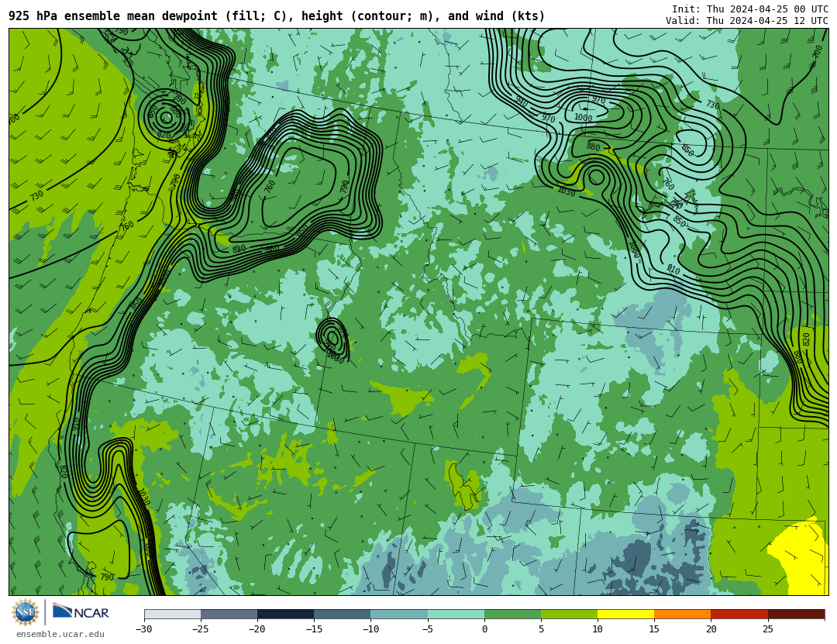Click the 20 to 25 red colorbar swatch
The image size is (837, 644).
[x=739, y=614]
